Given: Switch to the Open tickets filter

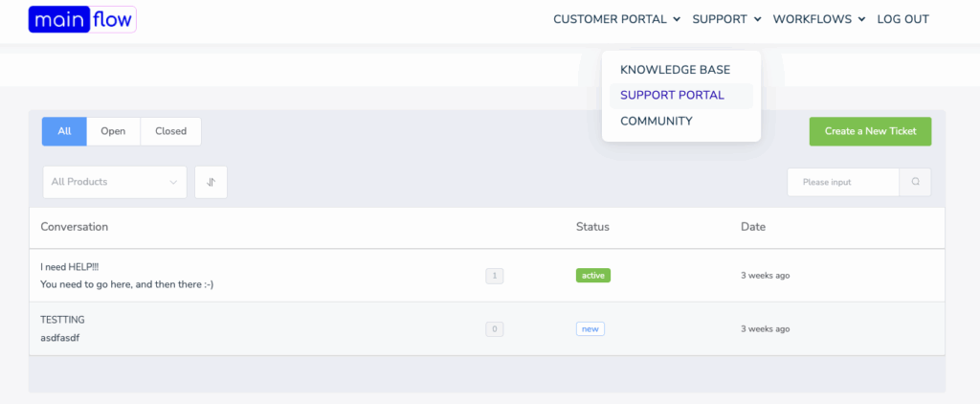Looking at the screenshot, I should (x=113, y=131).
